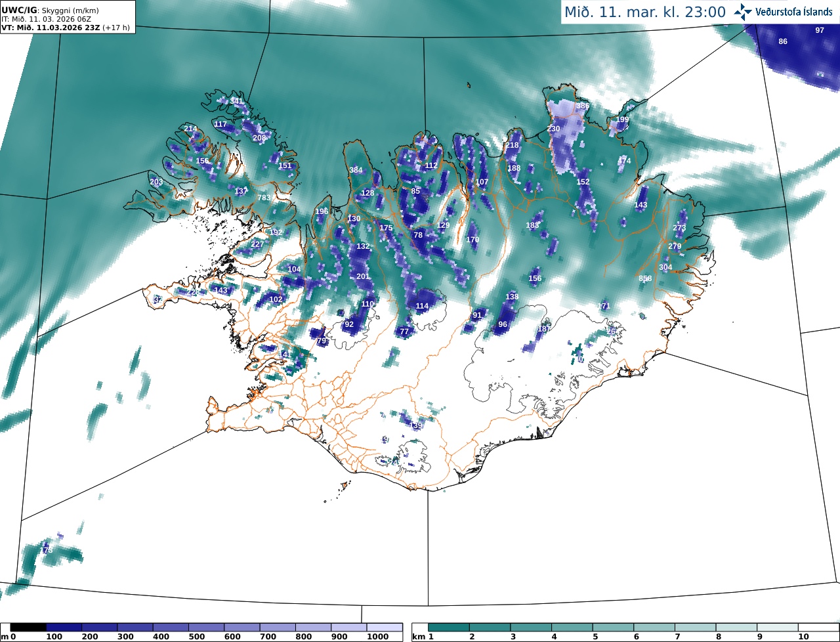Click the VT valid time line 23Z (+17 h)
The height and width of the screenshot is (642, 840).
click(66, 28)
